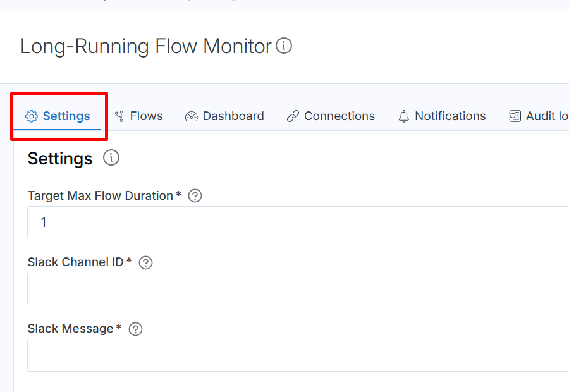
Task: Show help tooltip for Slack Message
Action: coord(135,329)
